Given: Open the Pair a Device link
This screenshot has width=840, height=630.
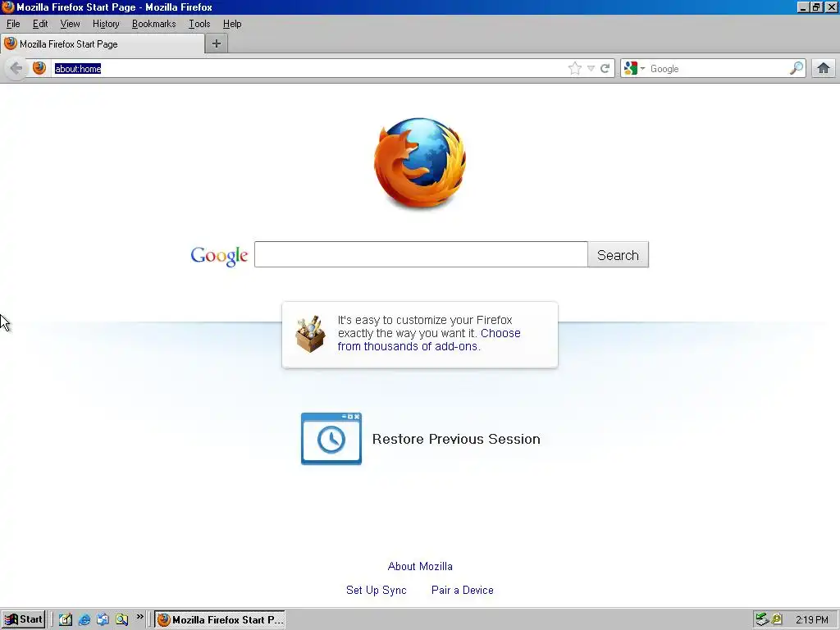Looking at the screenshot, I should pos(463,590).
